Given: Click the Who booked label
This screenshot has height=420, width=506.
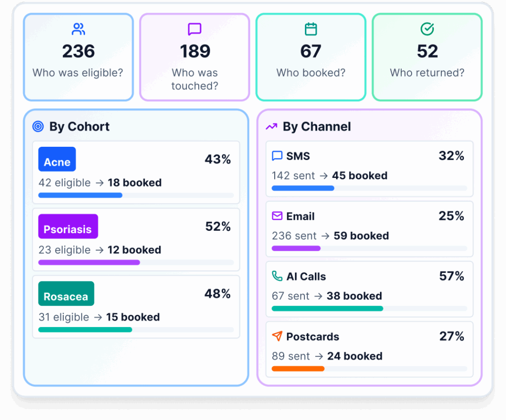Looking at the screenshot, I should (311, 73).
